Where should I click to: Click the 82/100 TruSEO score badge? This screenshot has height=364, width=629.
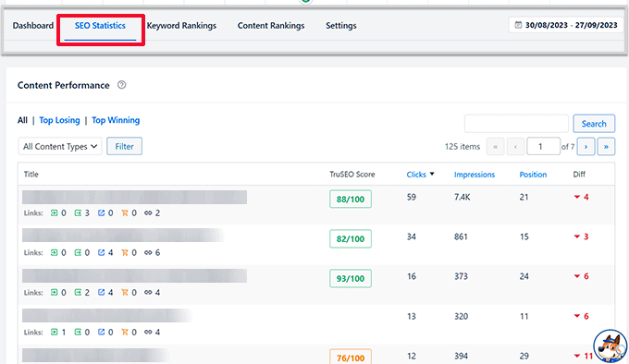351,238
